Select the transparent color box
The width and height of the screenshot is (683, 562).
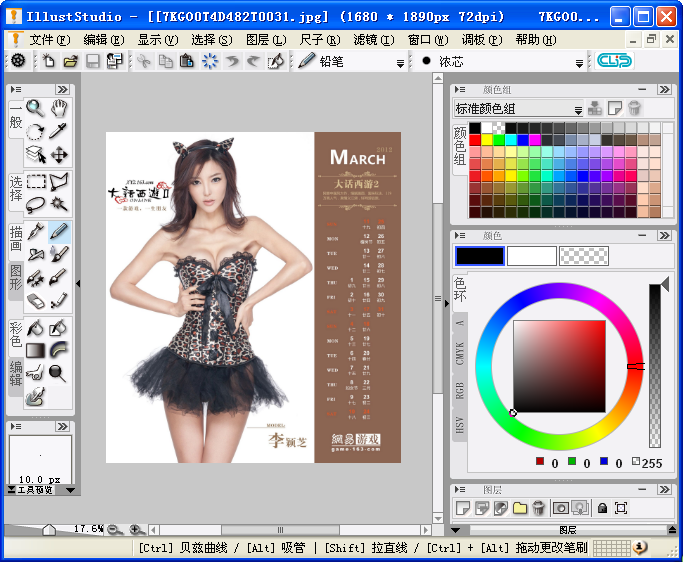(x=584, y=256)
